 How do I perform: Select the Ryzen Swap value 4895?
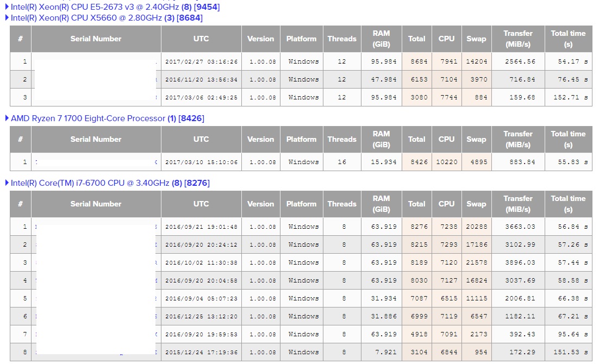coord(479,162)
